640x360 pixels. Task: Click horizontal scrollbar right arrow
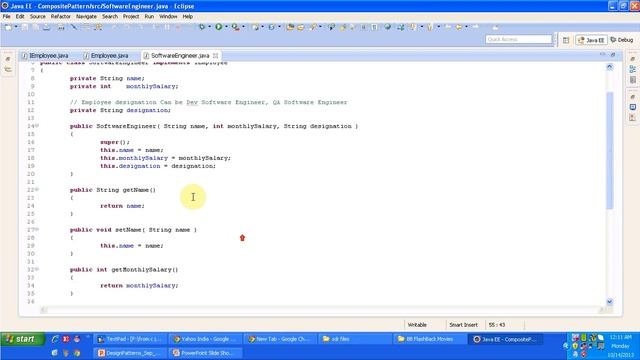601,310
